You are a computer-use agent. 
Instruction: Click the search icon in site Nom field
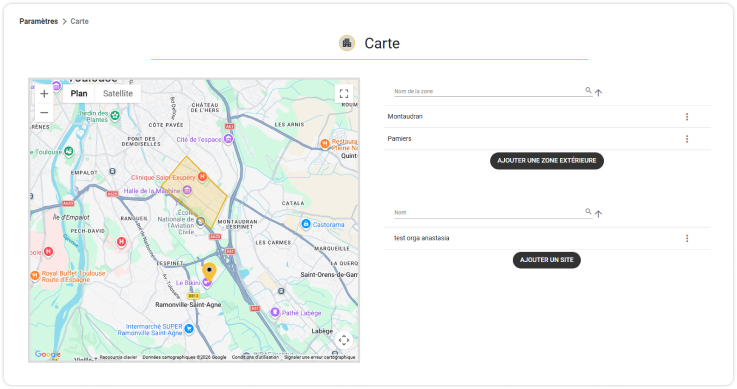point(588,211)
